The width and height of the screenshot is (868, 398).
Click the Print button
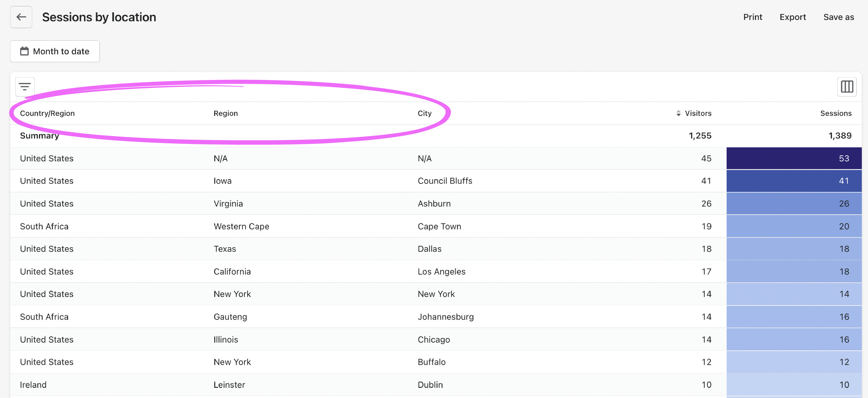tap(752, 17)
